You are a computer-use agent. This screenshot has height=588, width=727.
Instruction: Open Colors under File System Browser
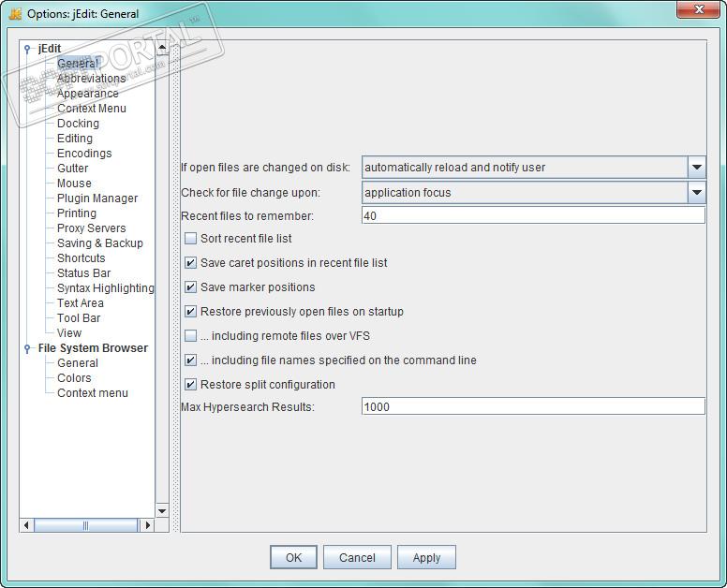pos(74,377)
